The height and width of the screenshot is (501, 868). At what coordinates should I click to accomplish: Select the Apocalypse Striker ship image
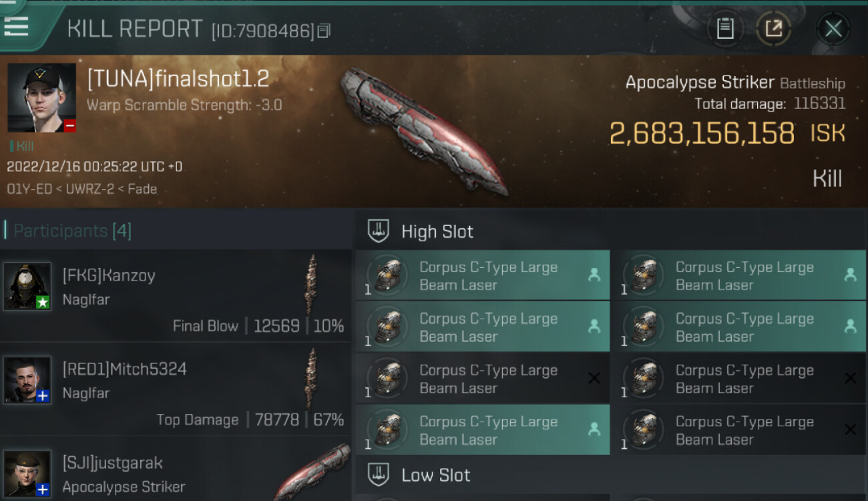coord(424,130)
